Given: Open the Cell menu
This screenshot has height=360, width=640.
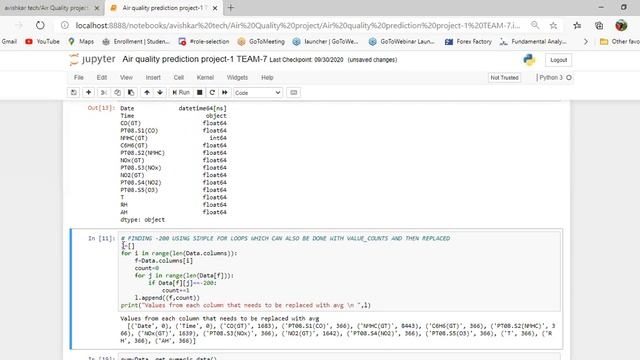Looking at the screenshot, I should 179,78.
